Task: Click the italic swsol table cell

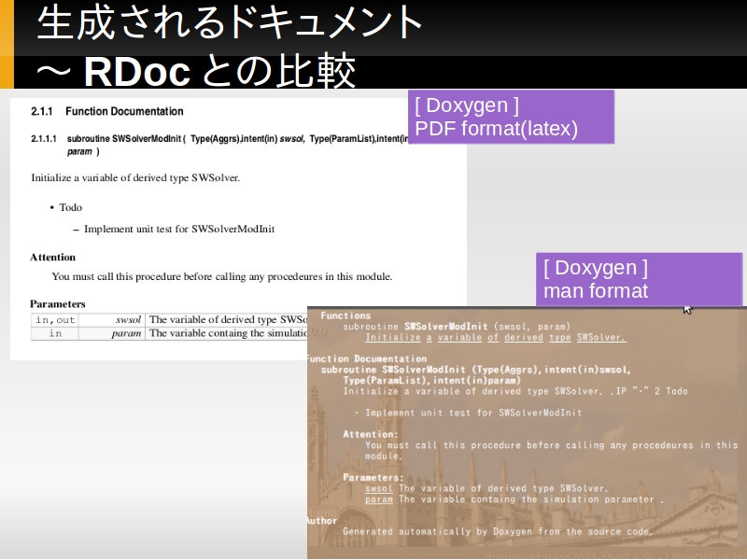Action: pos(128,319)
